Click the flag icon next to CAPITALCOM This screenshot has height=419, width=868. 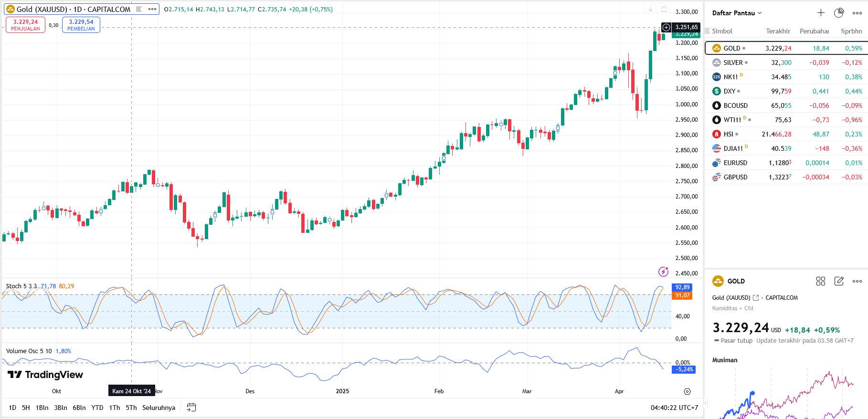pos(139,9)
